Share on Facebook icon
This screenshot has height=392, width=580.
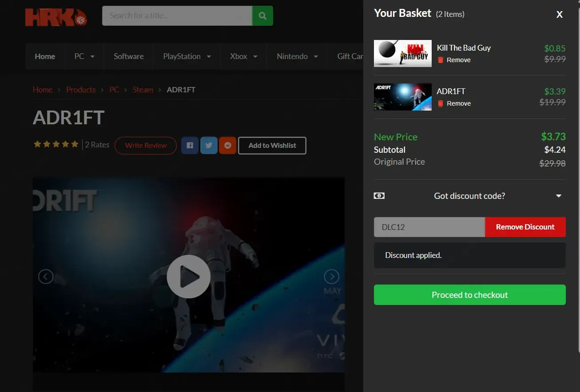190,146
